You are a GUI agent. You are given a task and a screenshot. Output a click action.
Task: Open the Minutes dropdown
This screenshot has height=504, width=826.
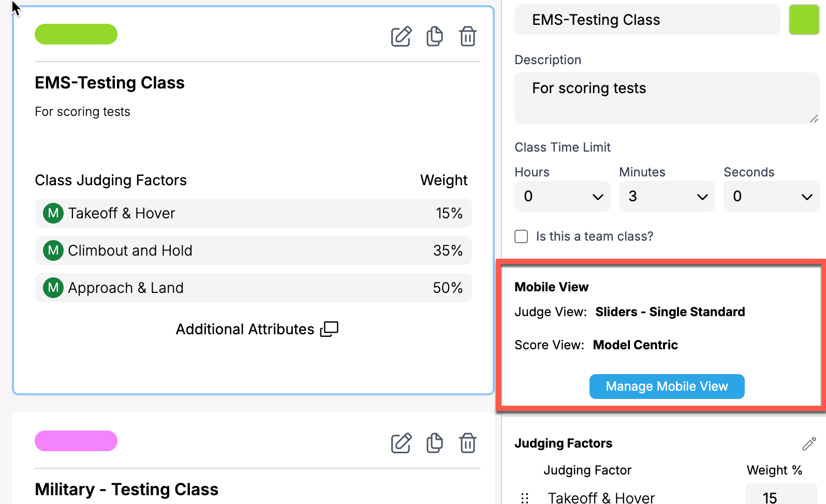667,196
